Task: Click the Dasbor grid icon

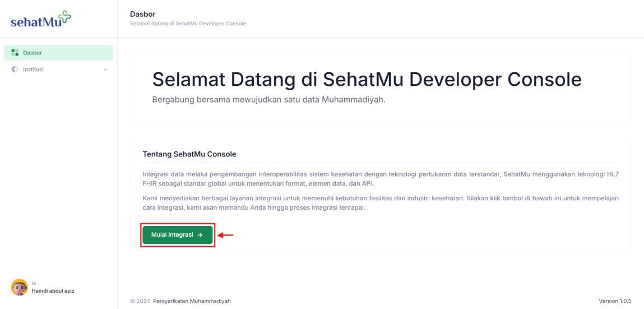Action: (15, 53)
